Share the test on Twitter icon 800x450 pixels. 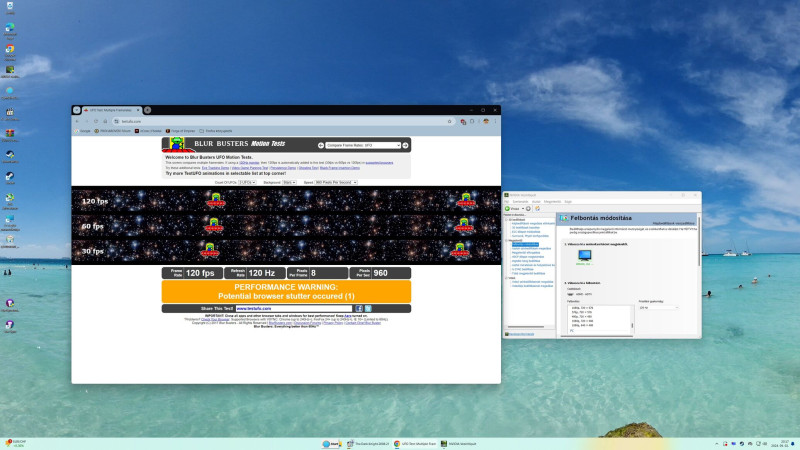(368, 309)
